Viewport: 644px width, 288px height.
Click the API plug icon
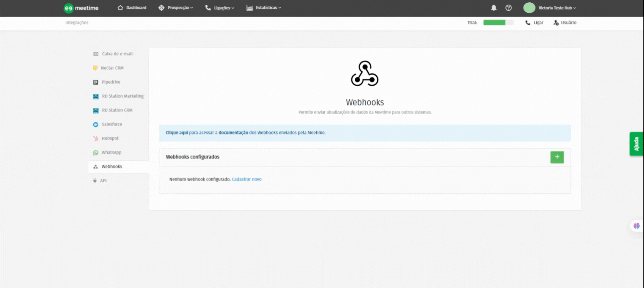95,181
